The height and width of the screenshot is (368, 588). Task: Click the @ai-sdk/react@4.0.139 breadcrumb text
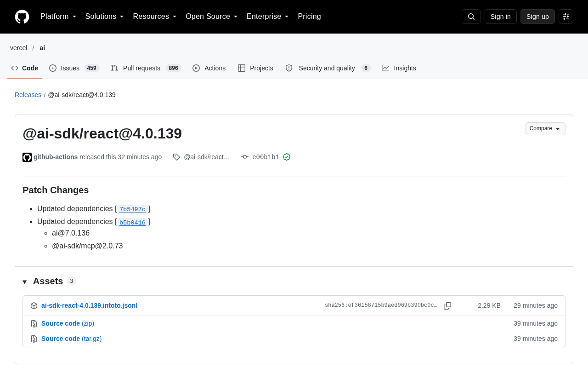point(82,95)
